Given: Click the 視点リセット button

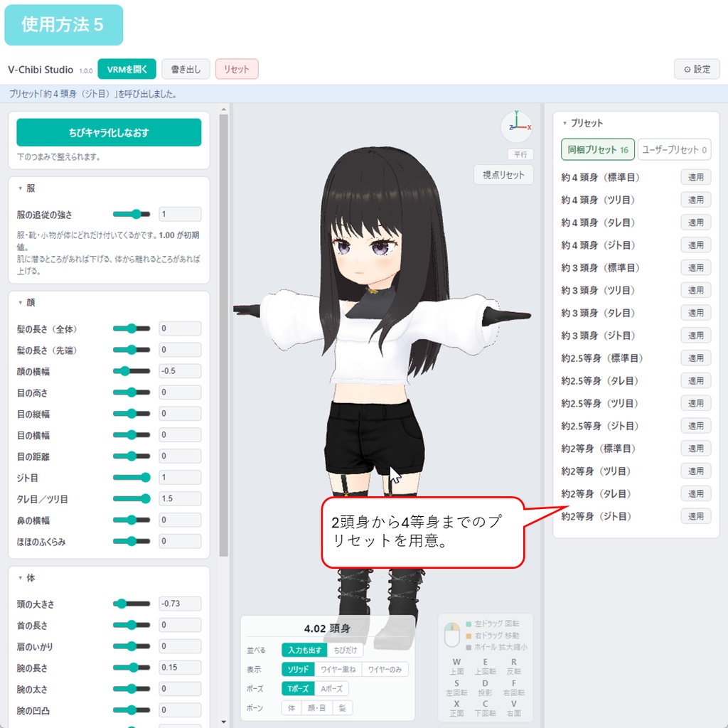Looking at the screenshot, I should coord(503,175).
